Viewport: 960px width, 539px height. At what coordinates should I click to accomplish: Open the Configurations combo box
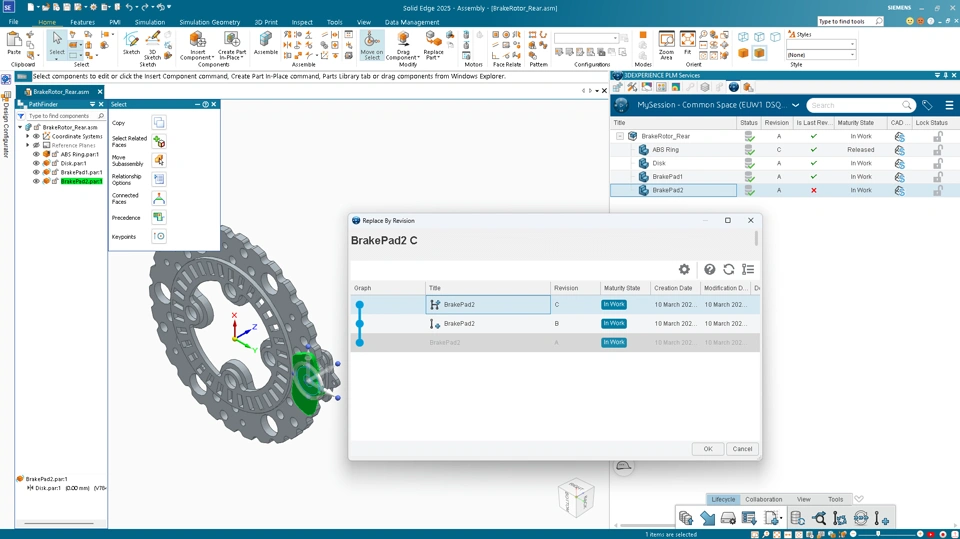(585, 38)
